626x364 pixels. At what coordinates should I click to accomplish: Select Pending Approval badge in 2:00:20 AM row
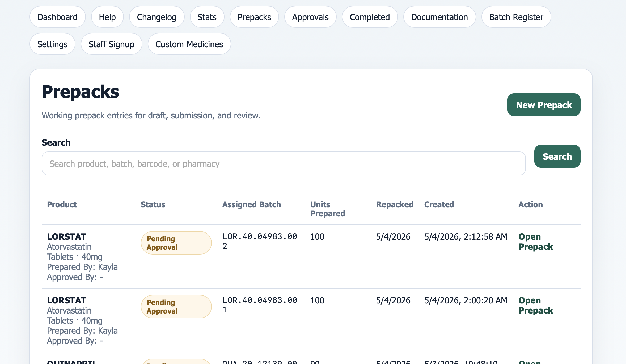[176, 307]
